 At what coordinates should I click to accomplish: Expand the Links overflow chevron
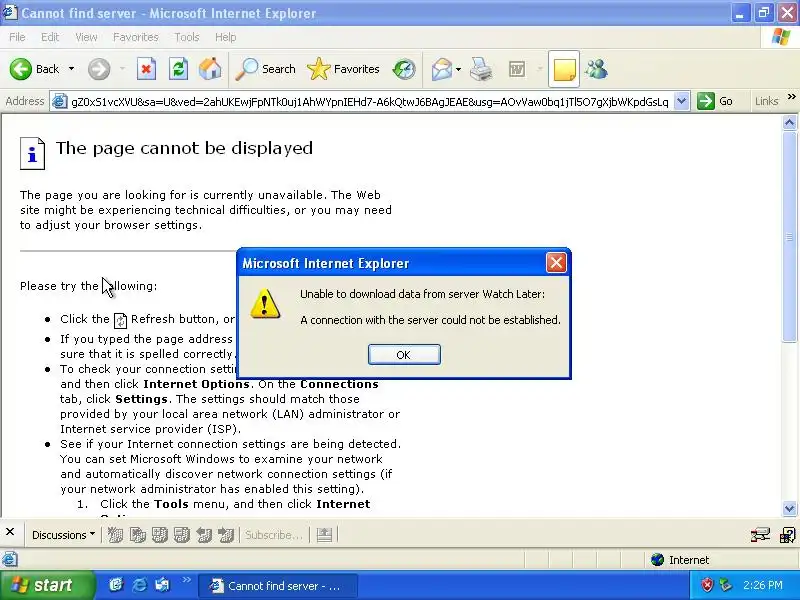pyautogui.click(x=791, y=96)
